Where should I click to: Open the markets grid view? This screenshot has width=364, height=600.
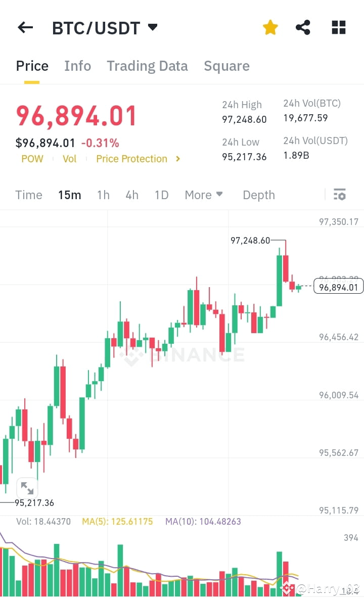[338, 27]
